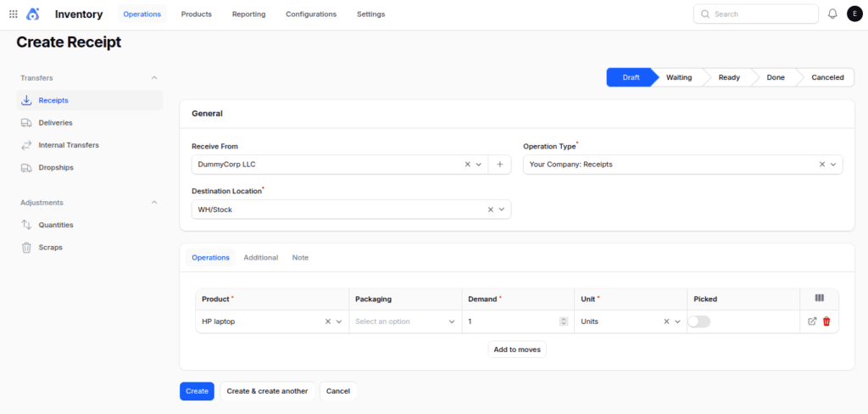Switch to the Note tab

[x=301, y=258]
